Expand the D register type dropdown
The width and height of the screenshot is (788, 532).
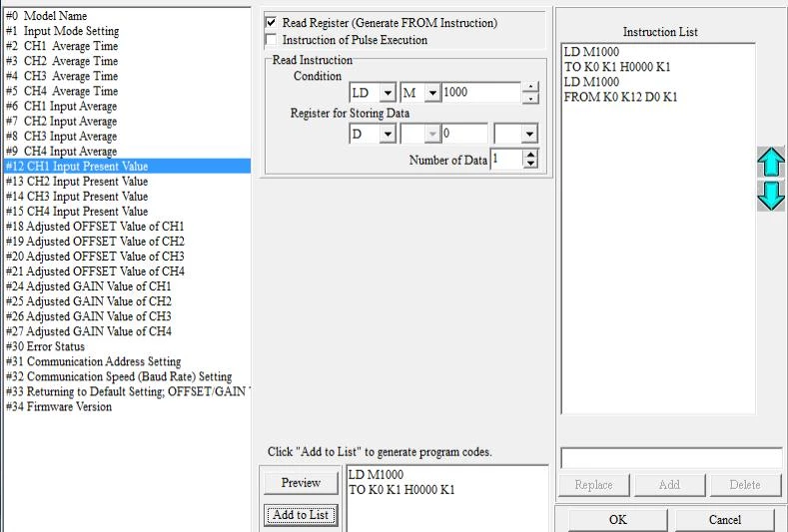387,134
